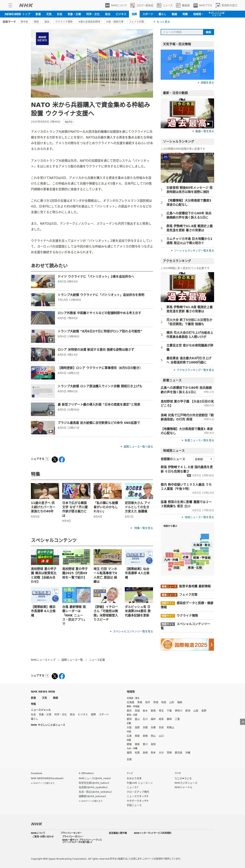The width and height of the screenshot is (245, 868).
Task: Select やさしいことばニュース in navigation bar
Action: 216,14
